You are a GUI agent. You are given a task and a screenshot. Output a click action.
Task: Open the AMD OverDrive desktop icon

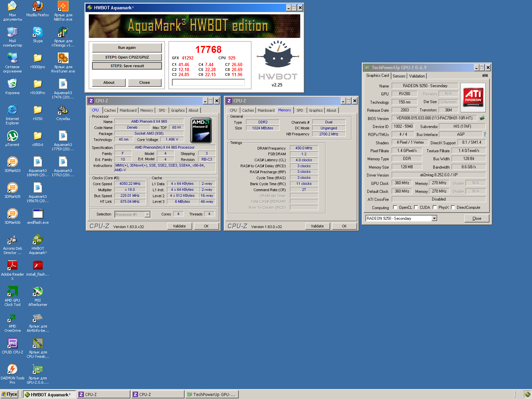pos(12,322)
